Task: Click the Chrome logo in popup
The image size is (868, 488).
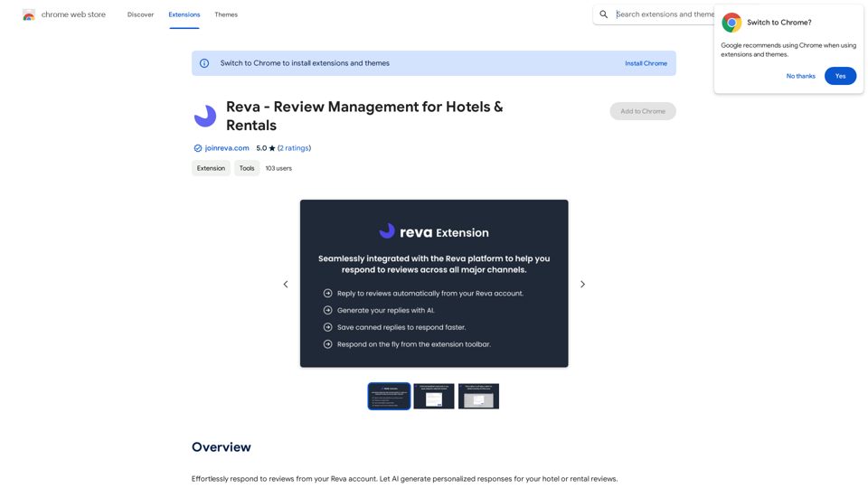Action: pos(731,23)
